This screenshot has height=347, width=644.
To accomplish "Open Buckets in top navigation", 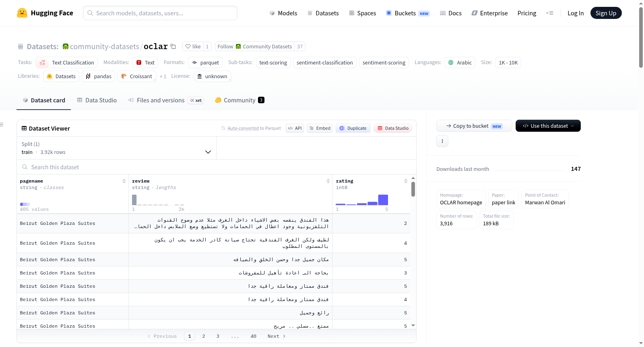I will (408, 13).
